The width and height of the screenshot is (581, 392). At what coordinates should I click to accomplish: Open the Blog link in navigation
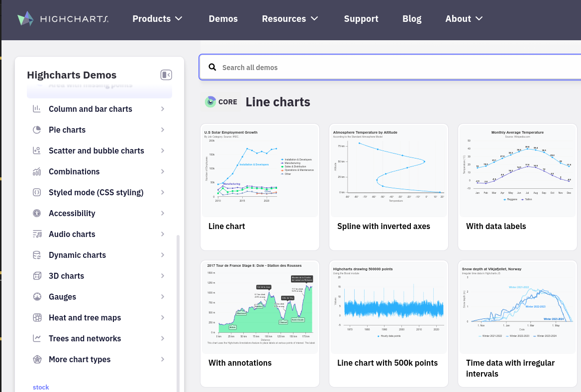coord(411,19)
